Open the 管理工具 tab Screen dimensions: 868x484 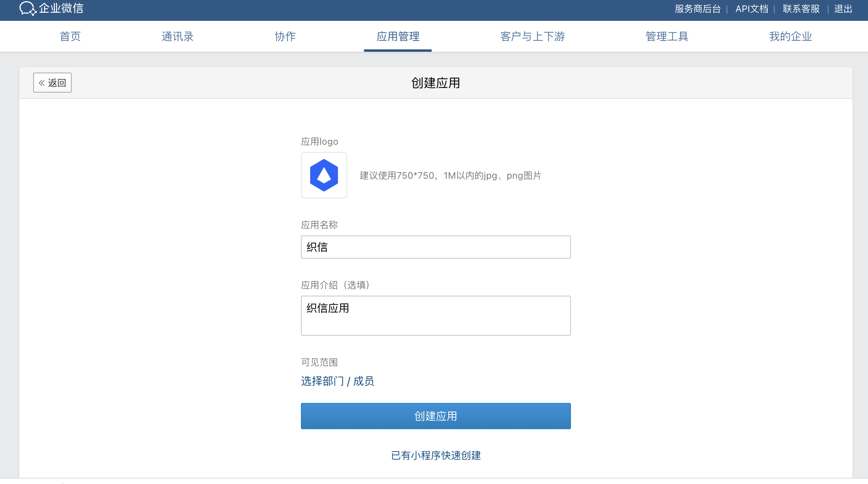click(667, 36)
